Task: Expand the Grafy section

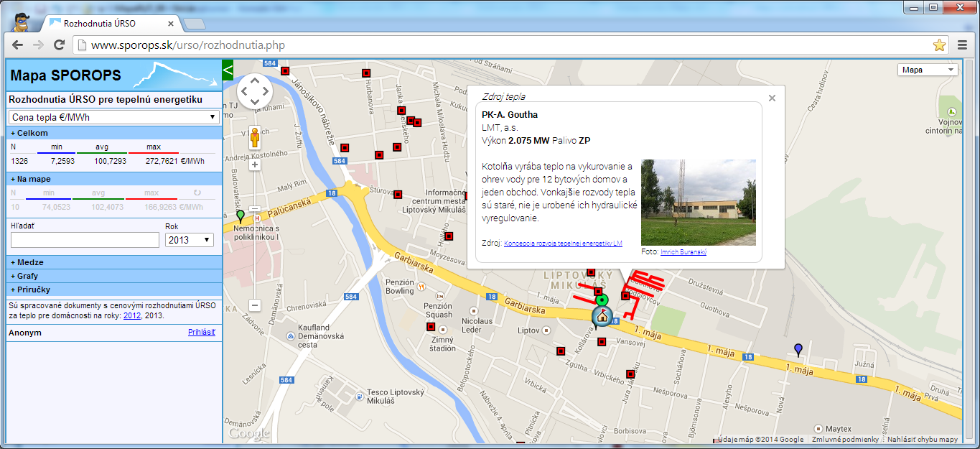Action: coord(114,276)
